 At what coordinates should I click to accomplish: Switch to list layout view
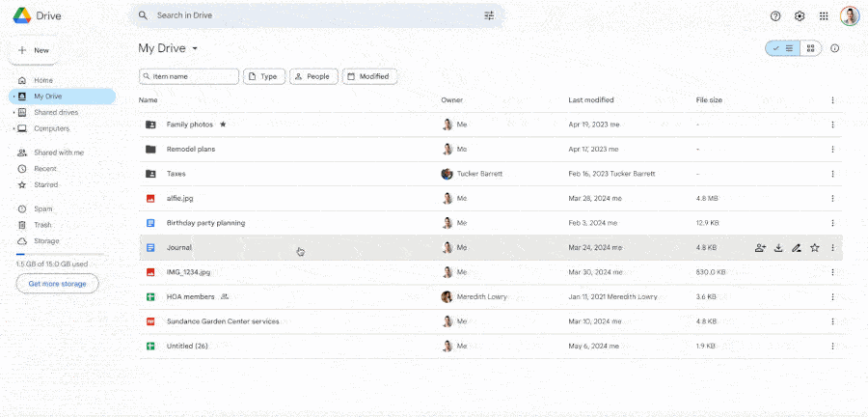[x=782, y=48]
